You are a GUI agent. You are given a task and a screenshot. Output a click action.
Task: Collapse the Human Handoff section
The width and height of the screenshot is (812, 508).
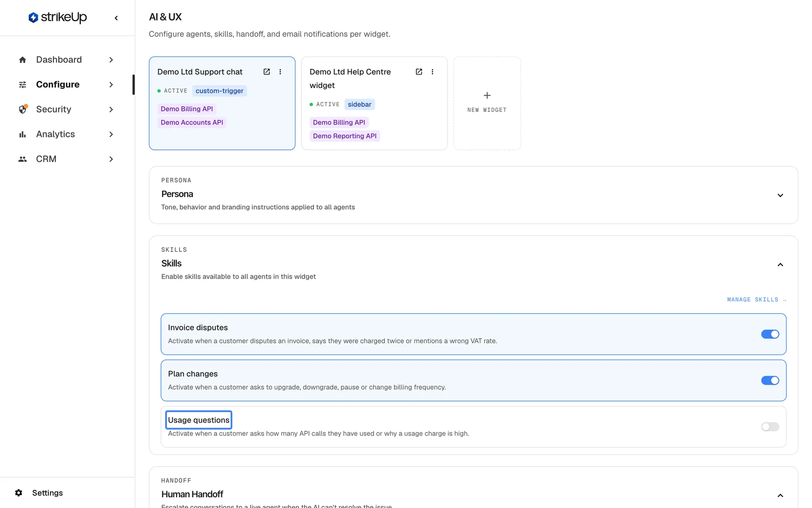pos(780,495)
